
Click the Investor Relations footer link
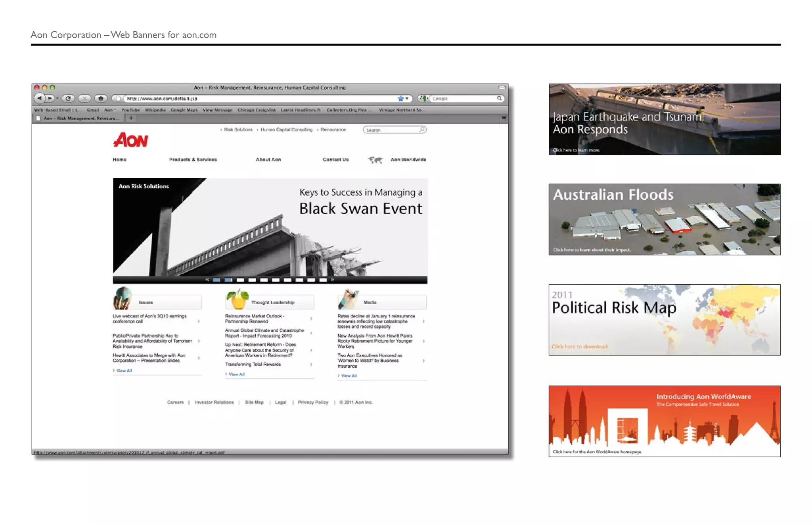click(x=214, y=402)
